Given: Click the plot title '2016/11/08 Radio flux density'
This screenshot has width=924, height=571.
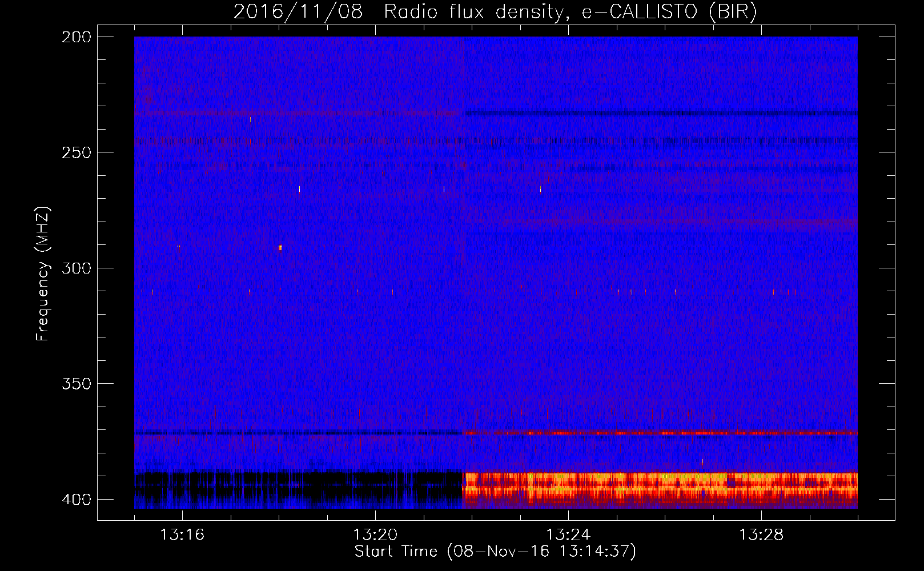Looking at the screenshot, I should tap(495, 12).
